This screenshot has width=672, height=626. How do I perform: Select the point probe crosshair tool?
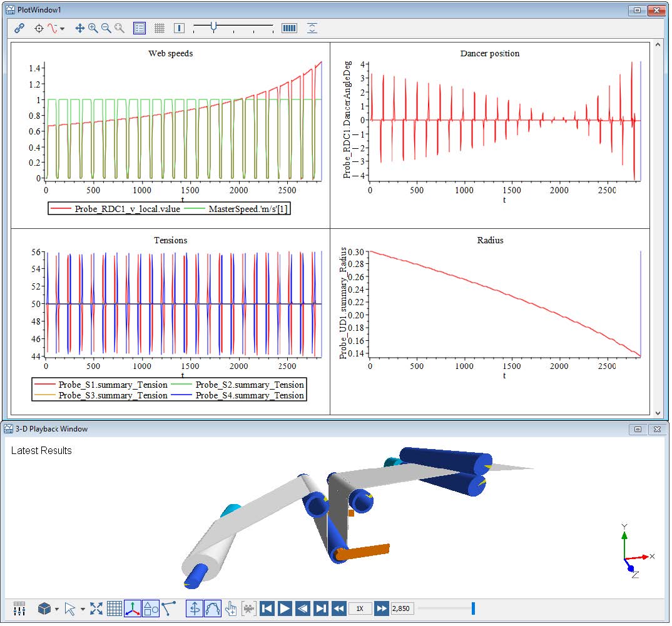39,28
